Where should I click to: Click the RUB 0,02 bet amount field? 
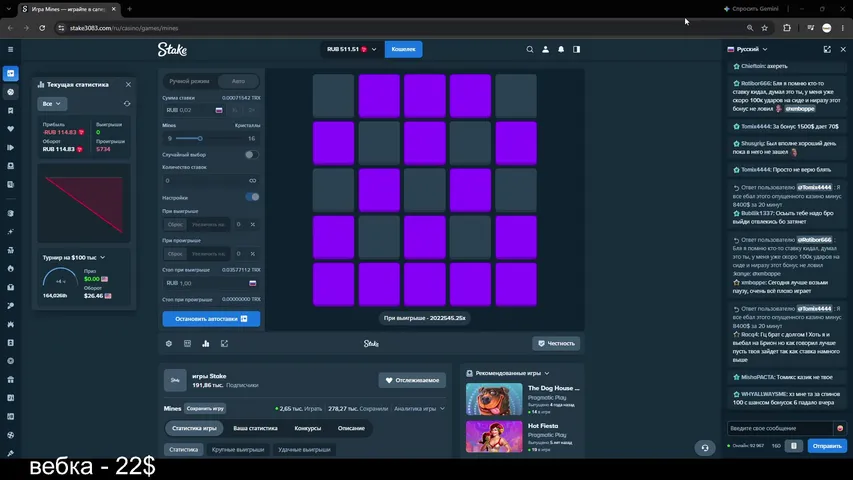pyautogui.click(x=194, y=110)
